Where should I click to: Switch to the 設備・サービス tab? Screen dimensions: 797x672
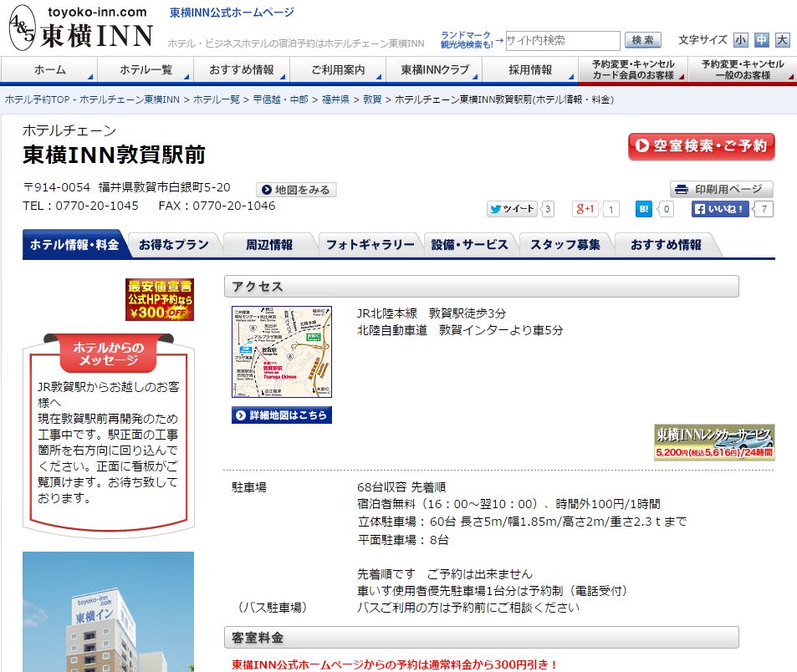pyautogui.click(x=470, y=245)
